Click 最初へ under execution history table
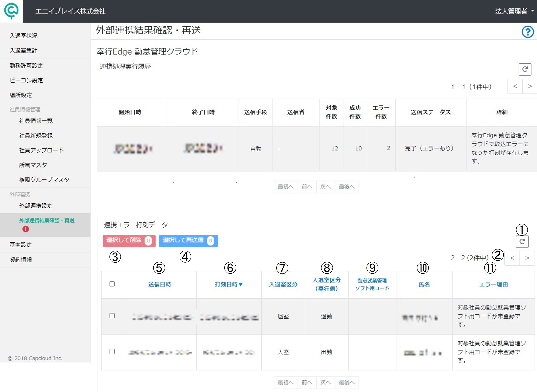The width and height of the screenshot is (537, 392). 286,187
